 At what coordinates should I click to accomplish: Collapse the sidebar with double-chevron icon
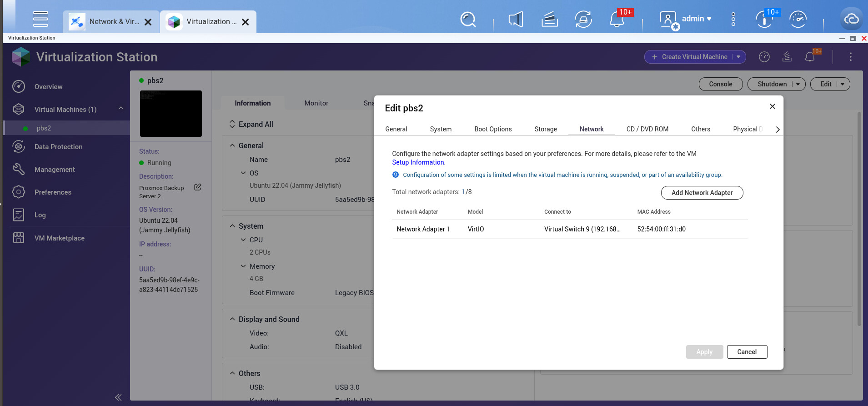tap(118, 397)
